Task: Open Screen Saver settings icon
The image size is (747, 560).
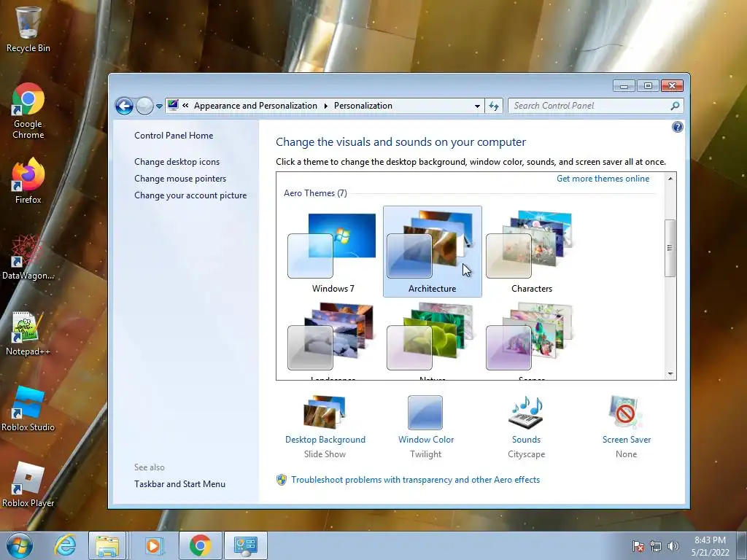Action: pos(626,412)
